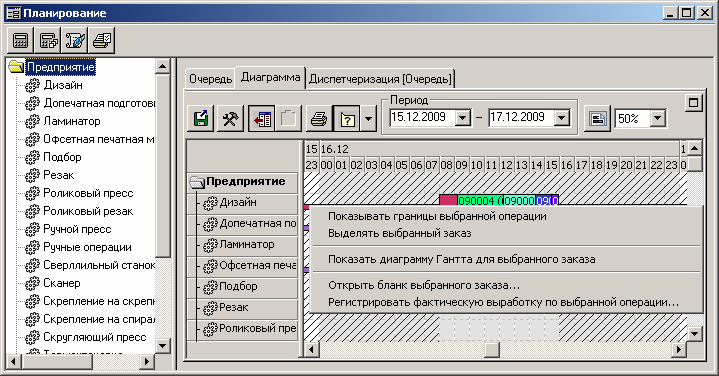The image size is (719, 376).
Task: Select Допечатная подготовка in left tree
Action: (99, 103)
